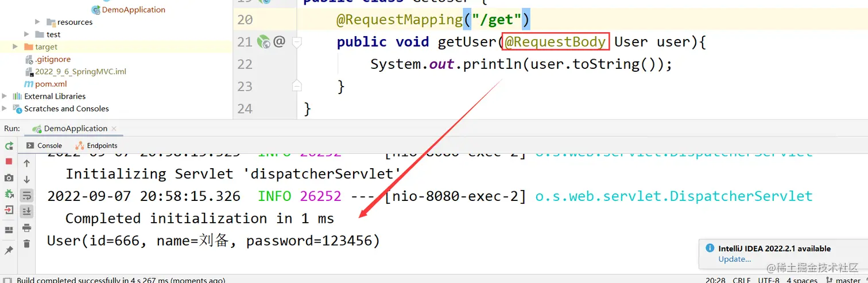Click the green bug debugger icon in Run panel
This screenshot has height=283, width=868.
(x=9, y=194)
